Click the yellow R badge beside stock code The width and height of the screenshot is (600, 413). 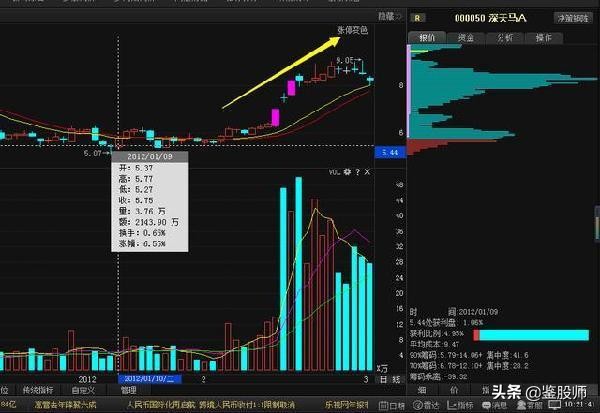(x=417, y=18)
